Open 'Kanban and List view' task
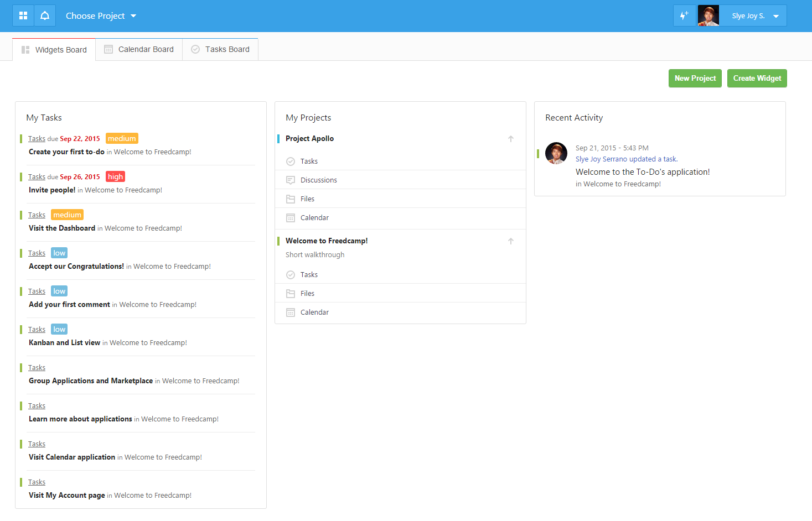Screen dimensions: 812x521 [64, 343]
